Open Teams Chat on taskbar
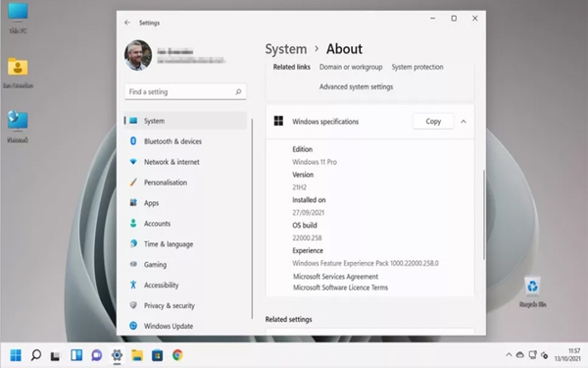This screenshot has height=368, width=588. point(96,355)
